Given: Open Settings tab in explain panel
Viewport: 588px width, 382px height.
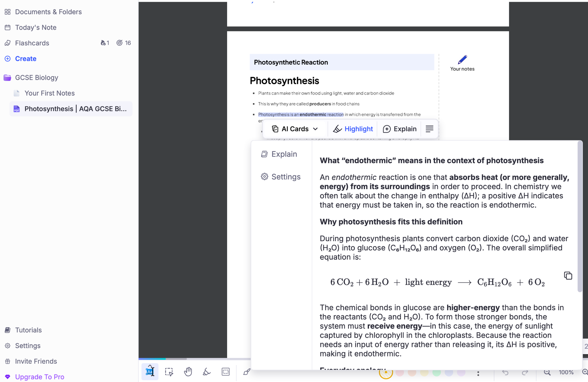Looking at the screenshot, I should click(281, 177).
